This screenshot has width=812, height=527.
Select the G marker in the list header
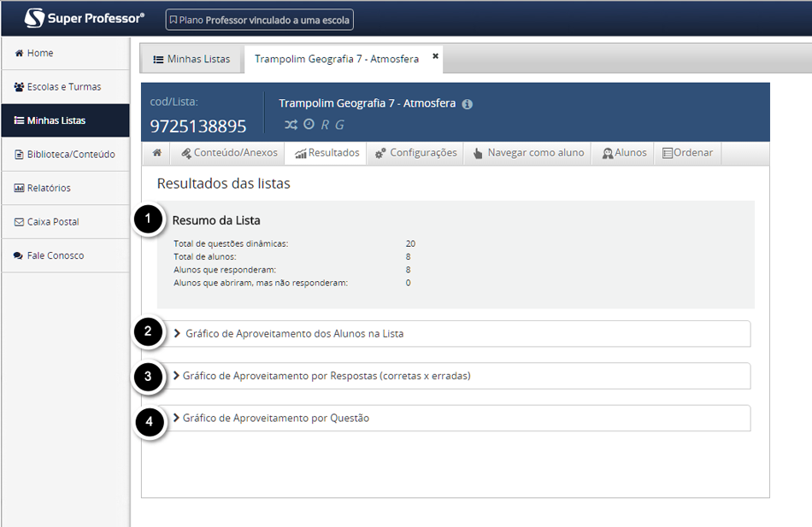tap(339, 125)
